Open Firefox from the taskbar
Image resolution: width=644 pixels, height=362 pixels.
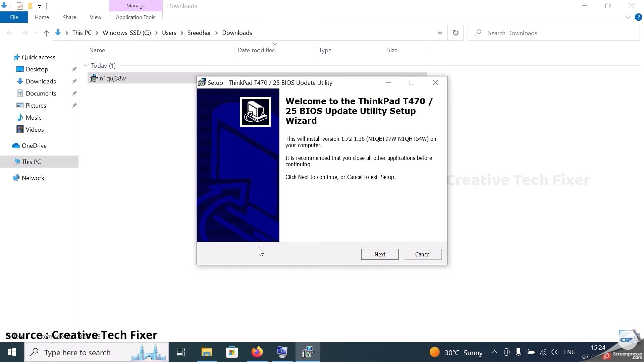point(257,352)
